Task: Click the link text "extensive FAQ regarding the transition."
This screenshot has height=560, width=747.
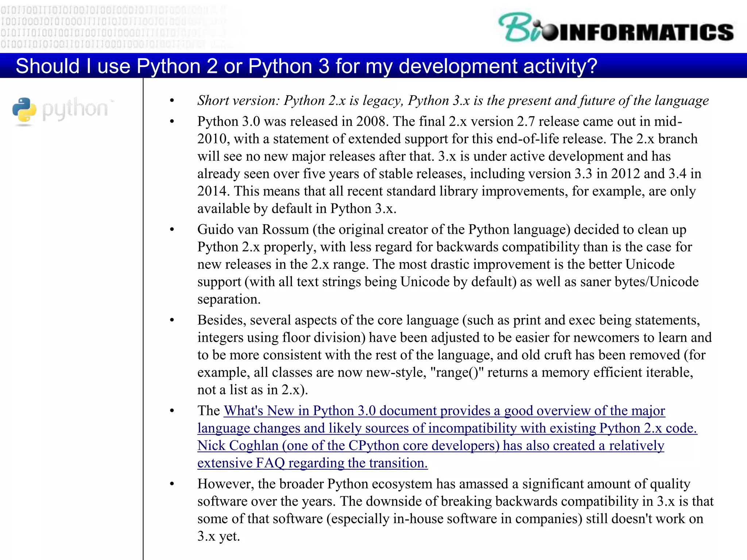Action: click(x=313, y=463)
